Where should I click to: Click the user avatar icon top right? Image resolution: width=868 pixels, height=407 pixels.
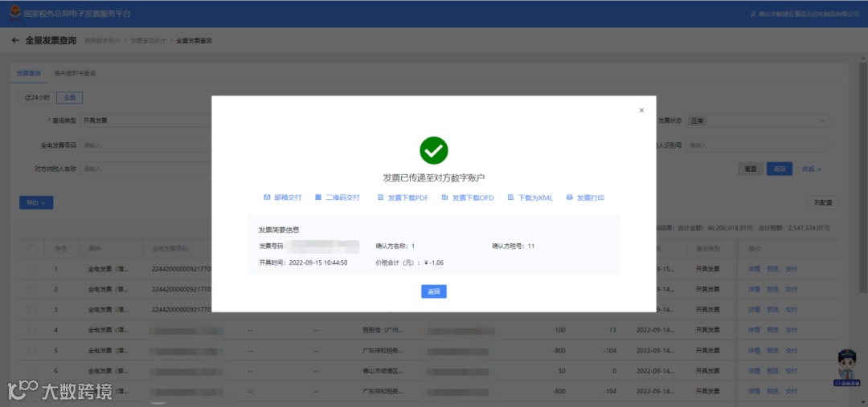pos(753,14)
